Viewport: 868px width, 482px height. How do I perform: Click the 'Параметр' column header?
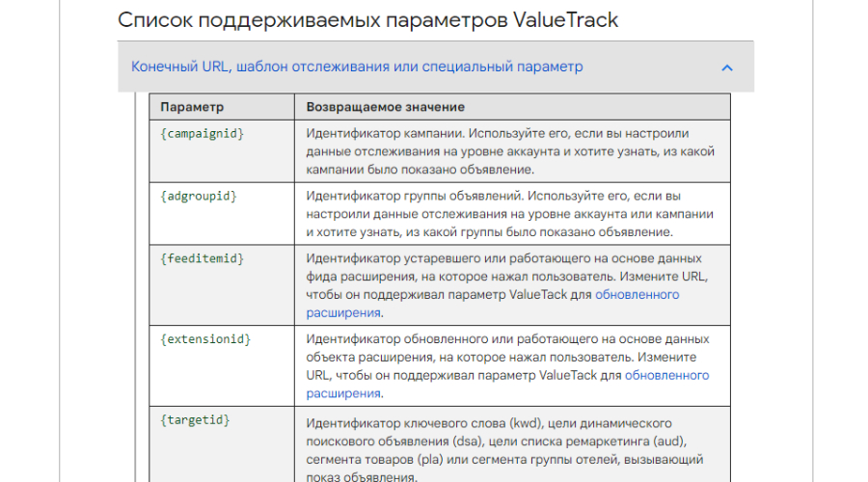pyautogui.click(x=192, y=106)
